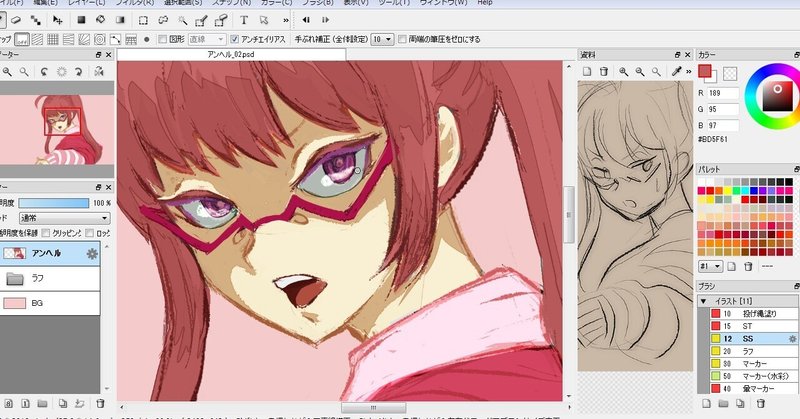Screen dimensions: 800x419
Task: Select the Select Eraser tool
Action: coord(221,20)
